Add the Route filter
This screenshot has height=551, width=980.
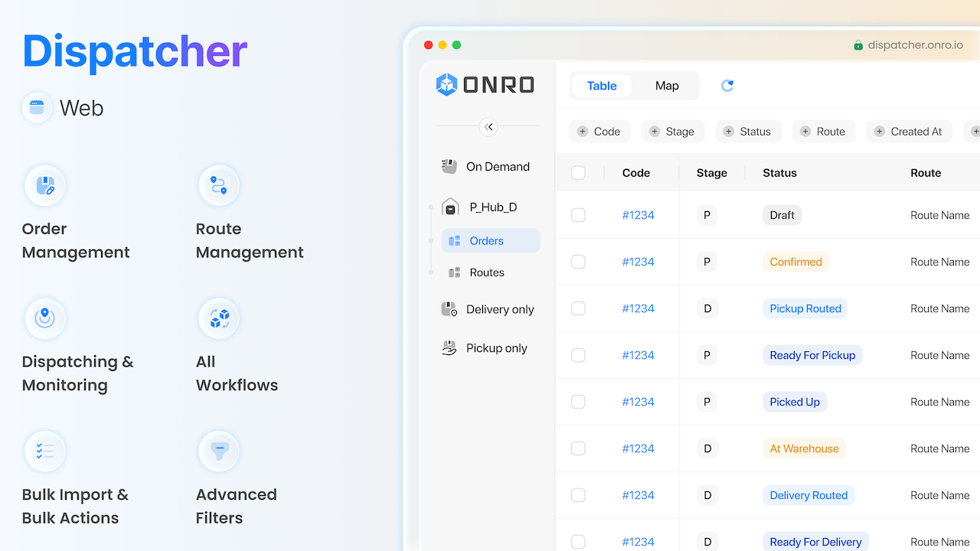(824, 132)
